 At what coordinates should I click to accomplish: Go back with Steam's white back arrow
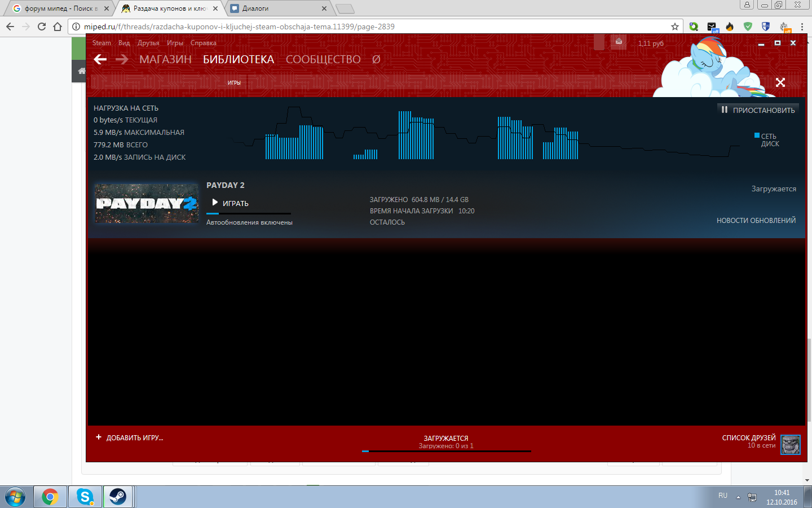click(x=100, y=59)
